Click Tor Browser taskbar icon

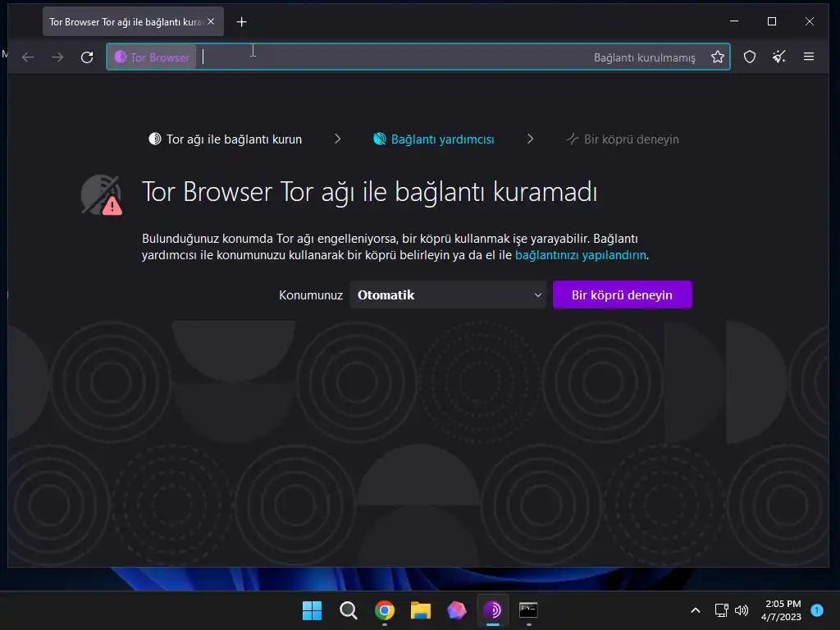pyautogui.click(x=492, y=610)
